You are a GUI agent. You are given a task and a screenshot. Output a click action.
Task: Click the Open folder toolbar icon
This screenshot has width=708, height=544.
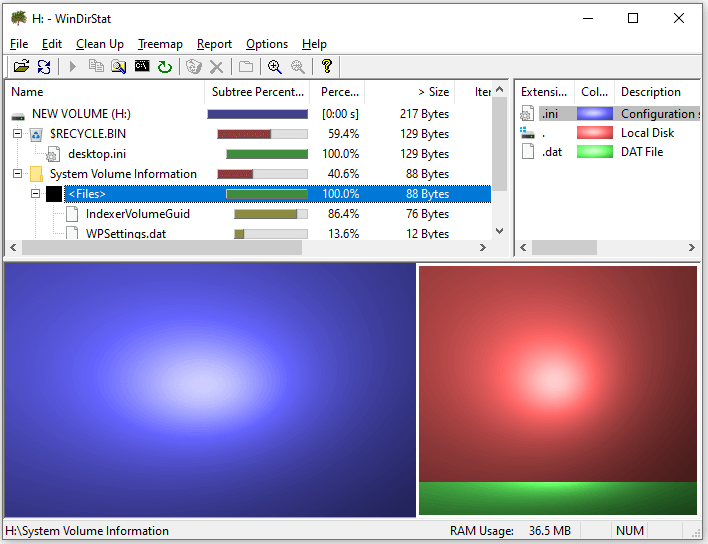click(21, 67)
